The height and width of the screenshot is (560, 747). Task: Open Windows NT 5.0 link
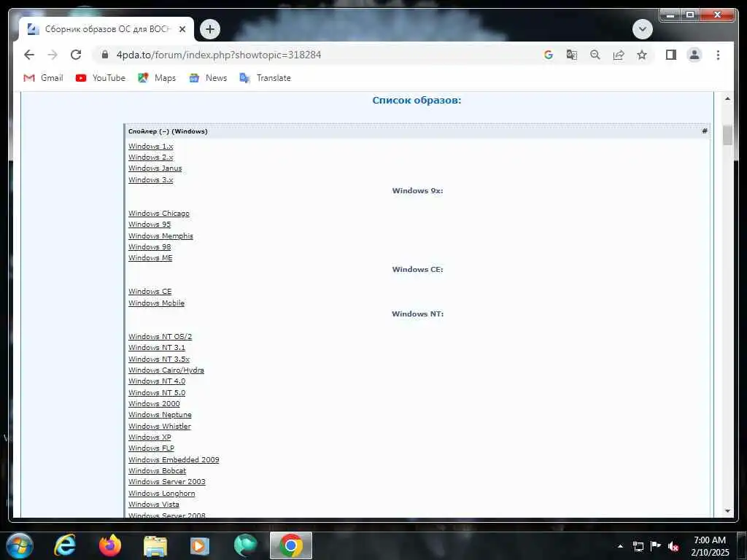coord(157,392)
